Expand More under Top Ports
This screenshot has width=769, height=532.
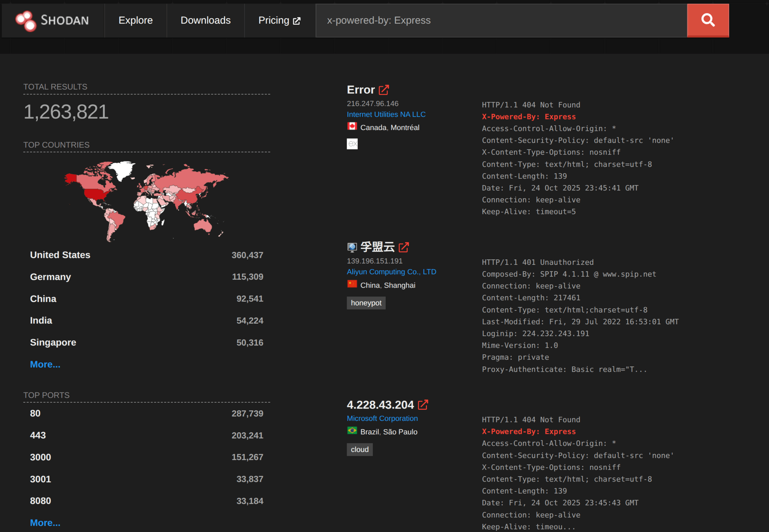pos(45,523)
